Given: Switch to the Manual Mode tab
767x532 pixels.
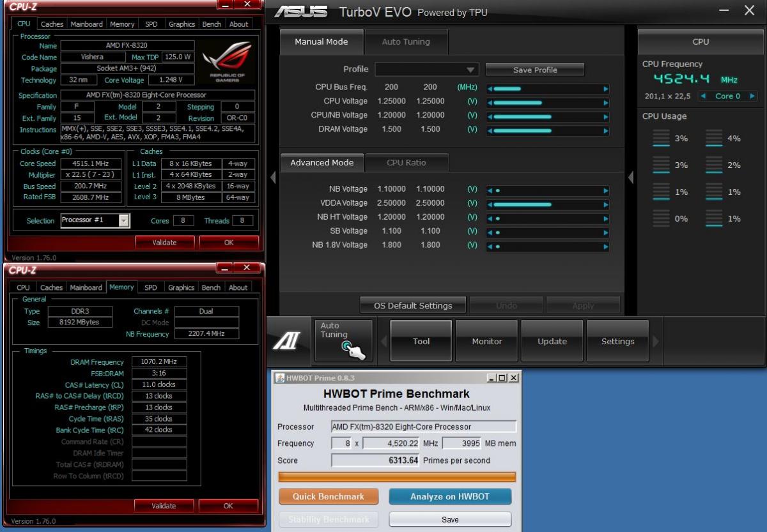Looking at the screenshot, I should pos(322,42).
